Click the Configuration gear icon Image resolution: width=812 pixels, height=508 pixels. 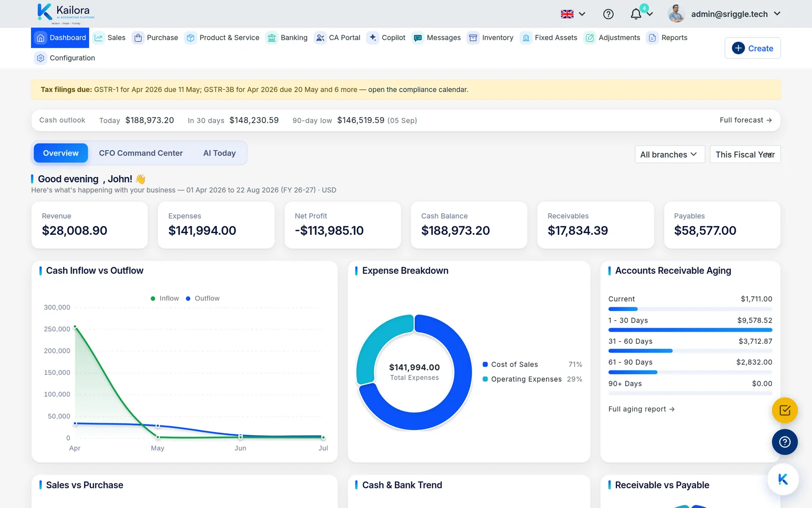tap(41, 58)
